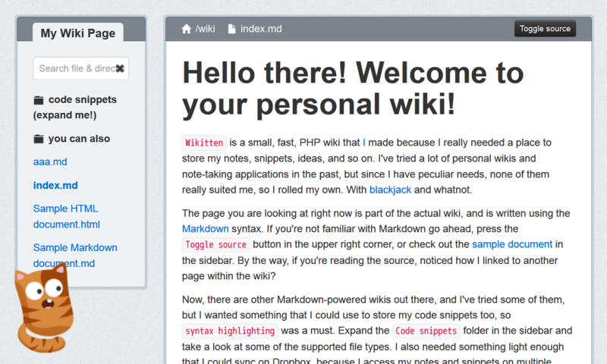Click the "syntax highlighting" code text

230,331
